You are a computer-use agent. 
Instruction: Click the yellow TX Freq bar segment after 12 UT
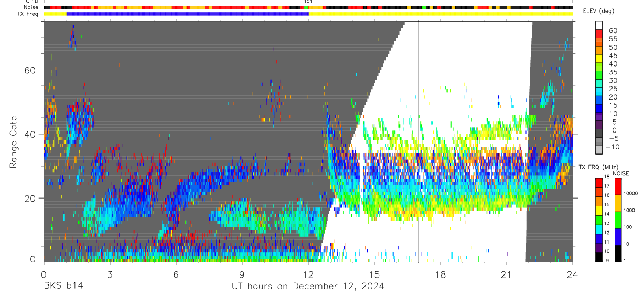tap(441, 14)
